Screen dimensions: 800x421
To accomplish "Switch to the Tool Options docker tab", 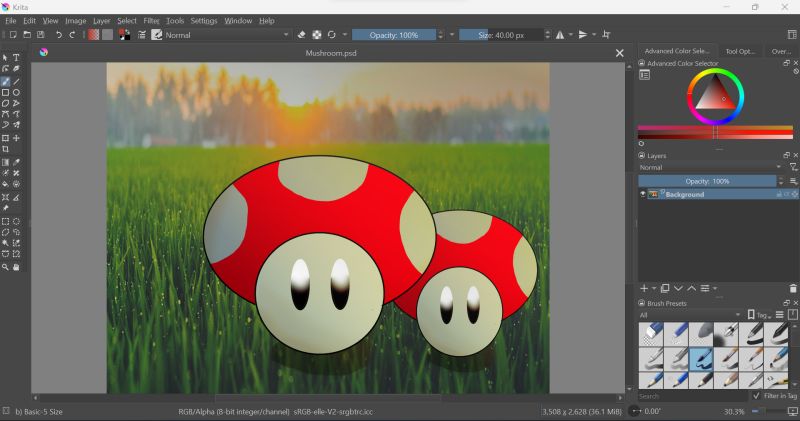I will coord(740,51).
